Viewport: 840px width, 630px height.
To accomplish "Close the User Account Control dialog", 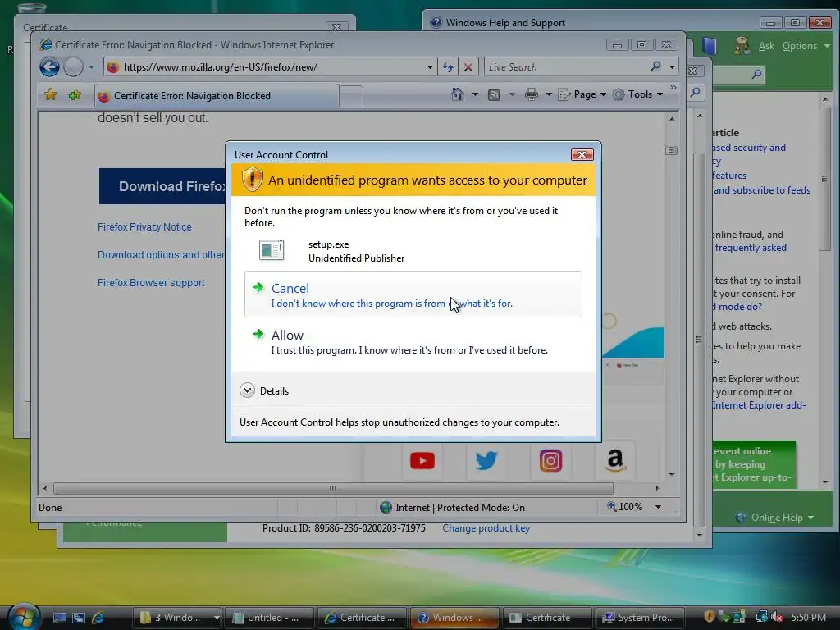I will 582,155.
